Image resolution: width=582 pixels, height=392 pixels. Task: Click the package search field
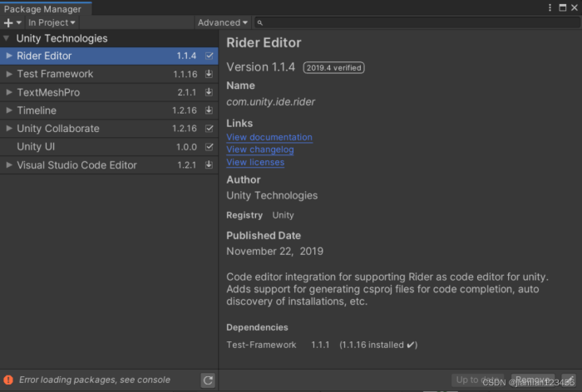[x=416, y=22]
